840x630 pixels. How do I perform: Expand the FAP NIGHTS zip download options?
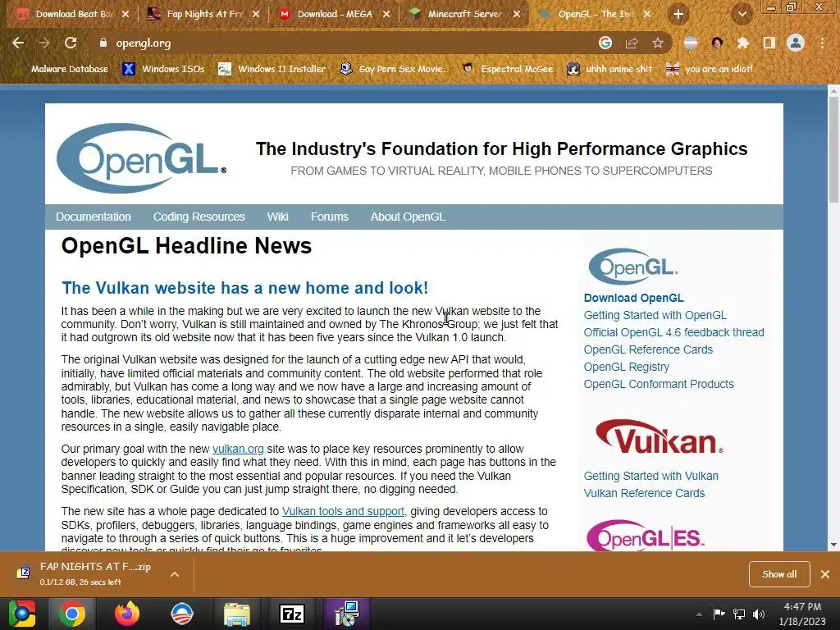175,574
